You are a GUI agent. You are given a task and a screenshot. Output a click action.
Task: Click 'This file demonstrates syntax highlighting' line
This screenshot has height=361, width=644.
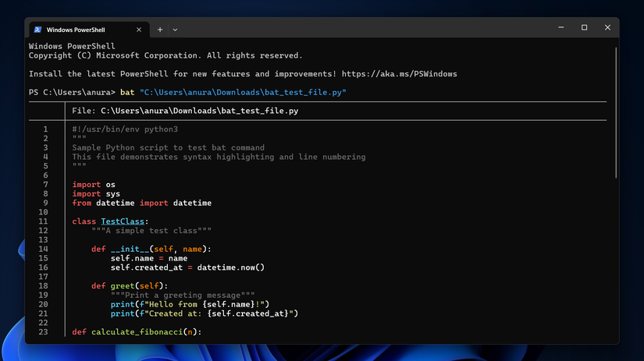219,157
